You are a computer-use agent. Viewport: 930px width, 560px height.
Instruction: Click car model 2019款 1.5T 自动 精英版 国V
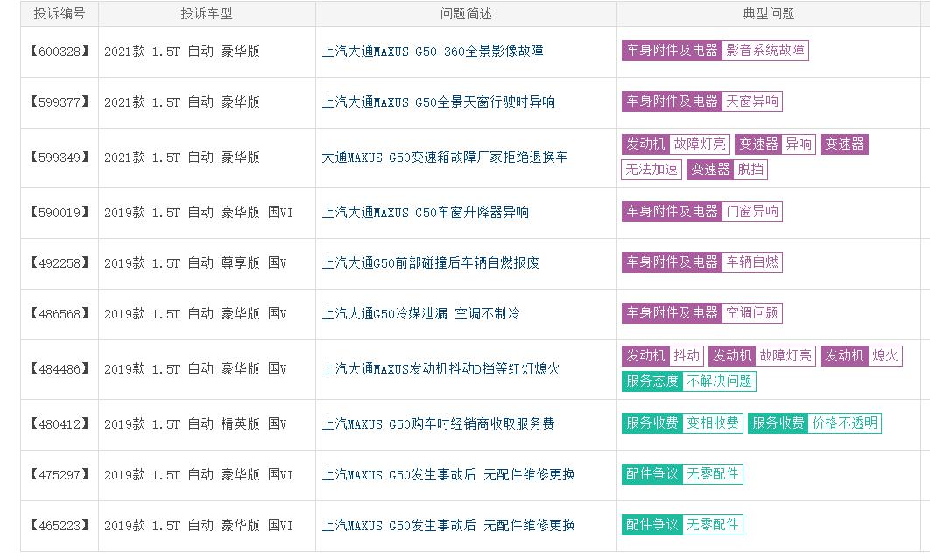[196, 423]
